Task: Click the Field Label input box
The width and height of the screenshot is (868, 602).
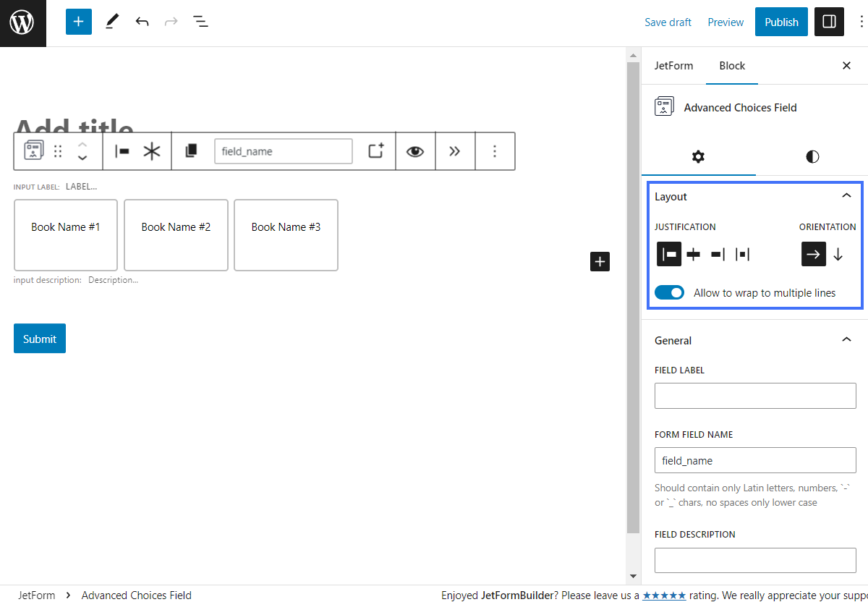Action: [x=755, y=396]
